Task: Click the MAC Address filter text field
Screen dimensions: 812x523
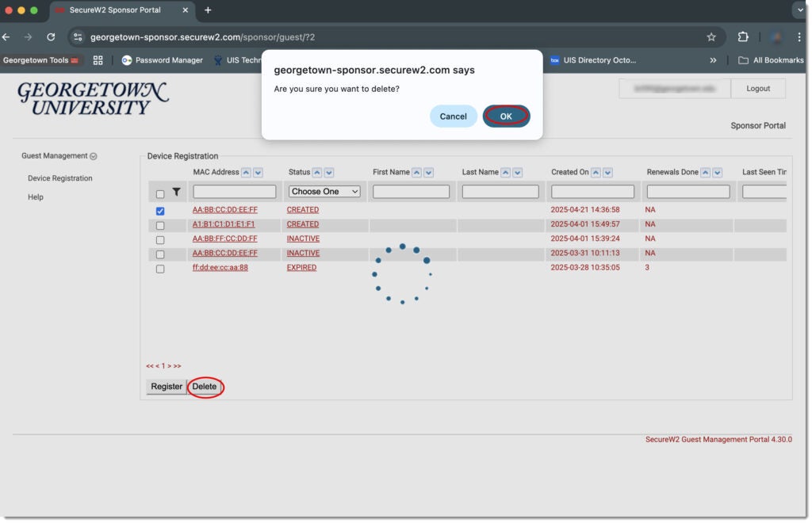Action: click(x=235, y=192)
